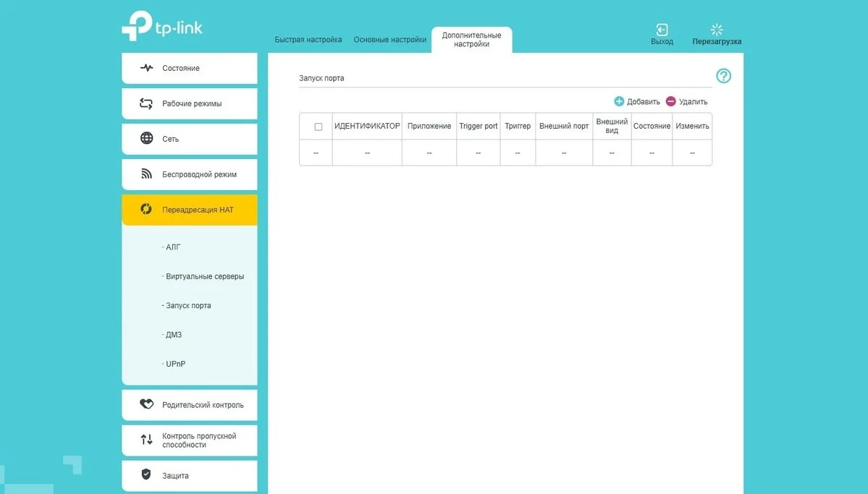Select the АЛГ submenu item

pyautogui.click(x=172, y=247)
